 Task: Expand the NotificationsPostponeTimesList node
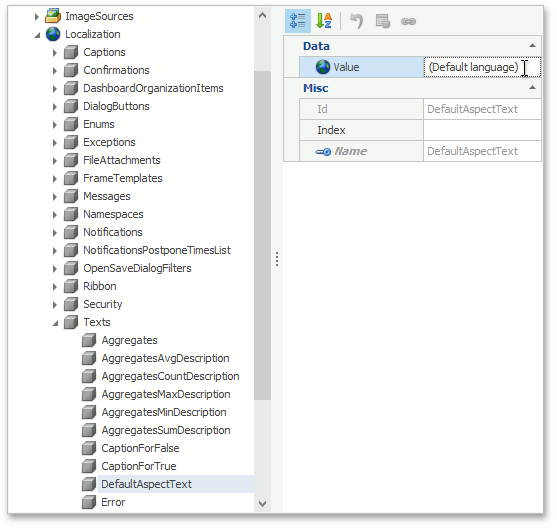[55, 250]
